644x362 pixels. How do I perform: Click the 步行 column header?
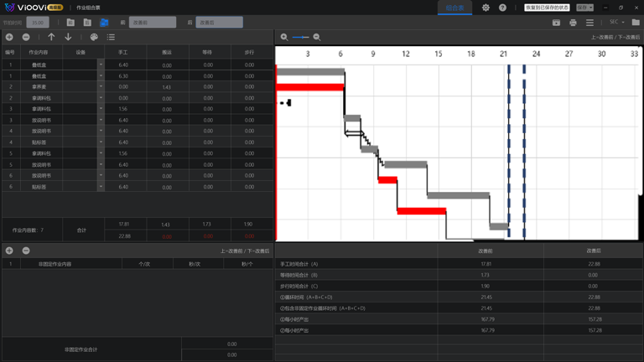pos(249,53)
